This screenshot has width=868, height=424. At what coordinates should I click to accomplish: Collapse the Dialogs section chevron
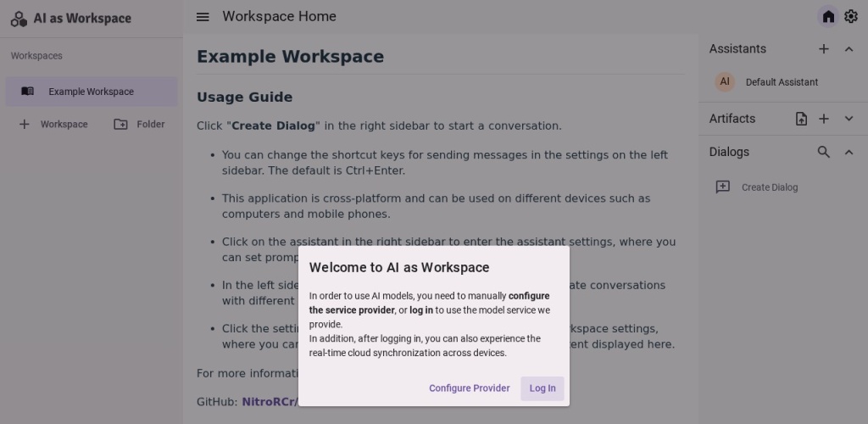point(849,152)
